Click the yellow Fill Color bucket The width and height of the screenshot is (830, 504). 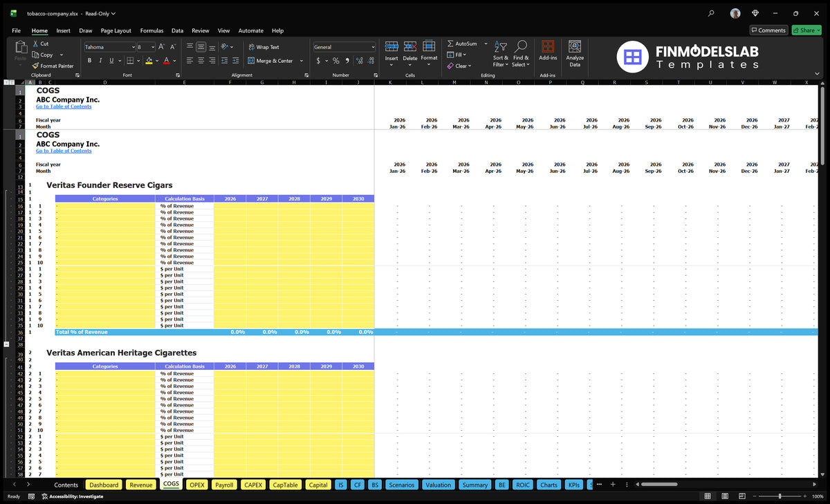coord(149,61)
